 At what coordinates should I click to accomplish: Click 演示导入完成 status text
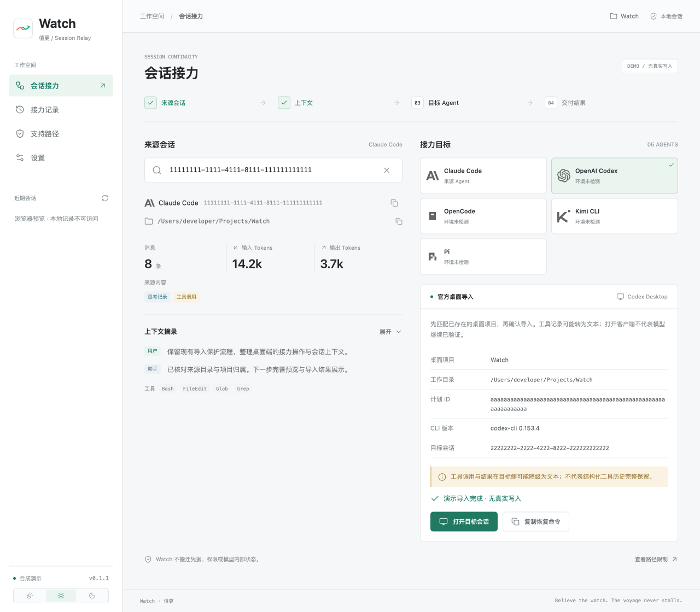(482, 499)
